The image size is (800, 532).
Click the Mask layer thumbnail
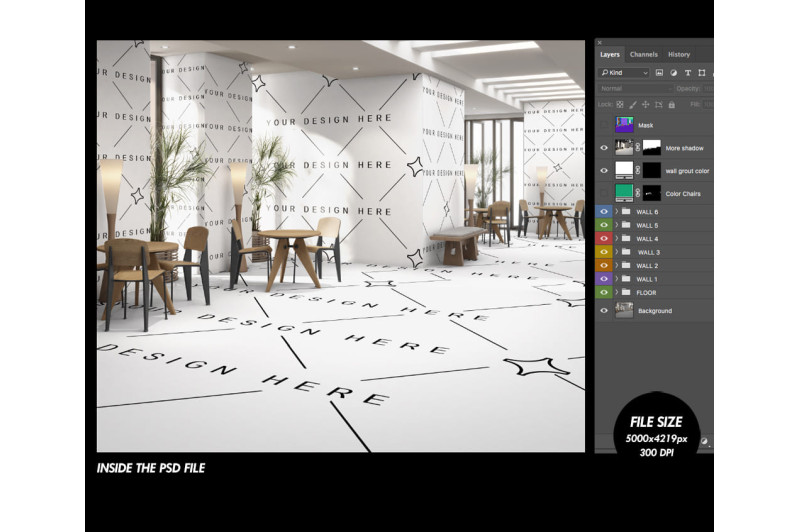[624, 125]
